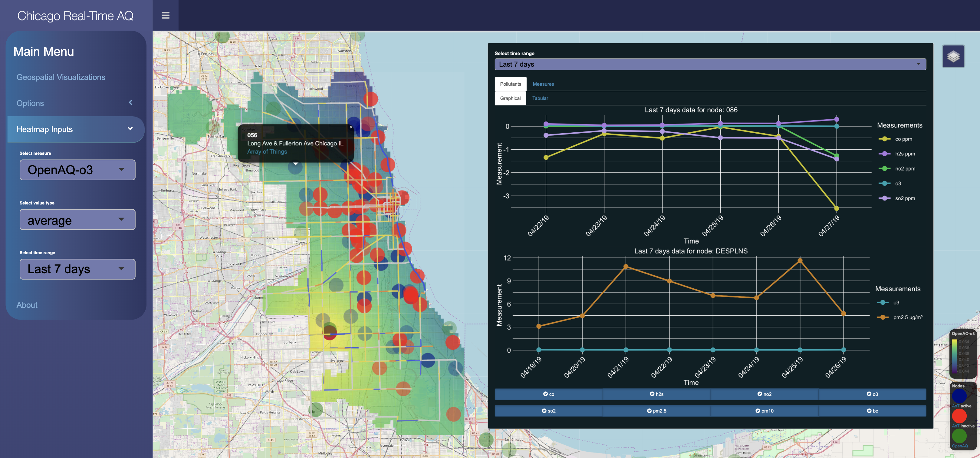Screen dimensions: 980x458
Task: Switch to the Measures tab
Action: click(542, 83)
